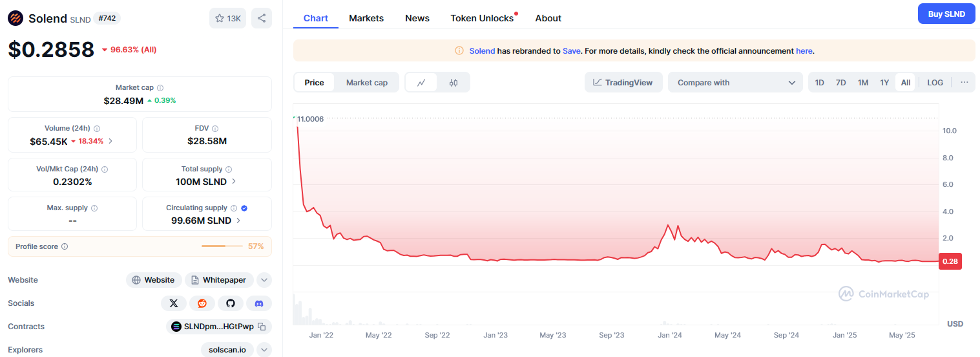Switch to candlestick chart view

coord(454,83)
